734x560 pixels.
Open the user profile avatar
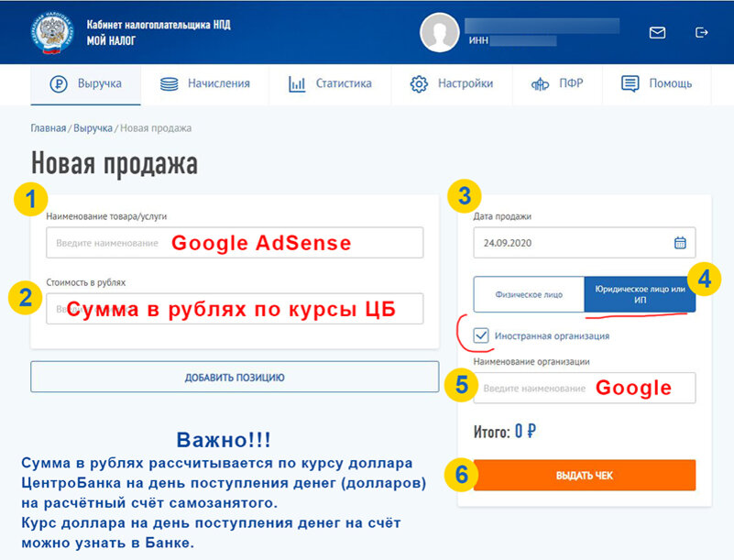tap(439, 32)
